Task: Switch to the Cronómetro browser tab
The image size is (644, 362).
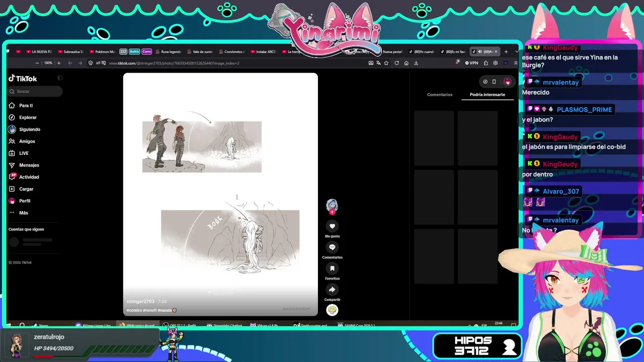Action: 231,51
